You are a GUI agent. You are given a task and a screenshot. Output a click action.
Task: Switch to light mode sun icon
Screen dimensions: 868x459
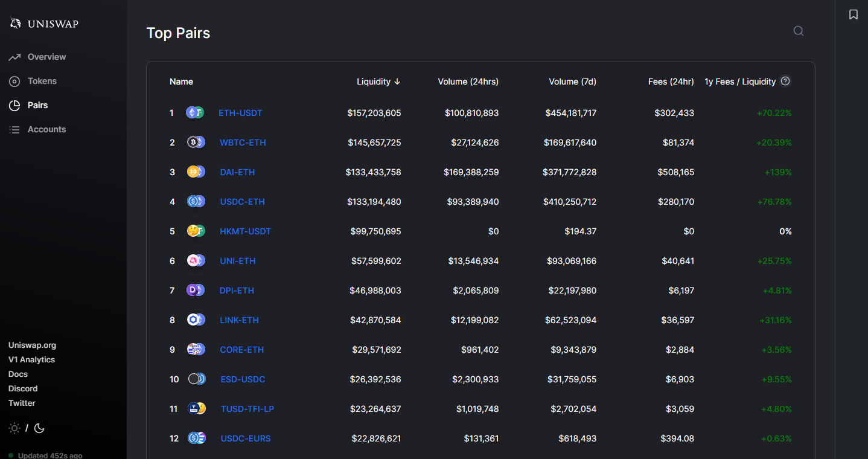(14, 428)
